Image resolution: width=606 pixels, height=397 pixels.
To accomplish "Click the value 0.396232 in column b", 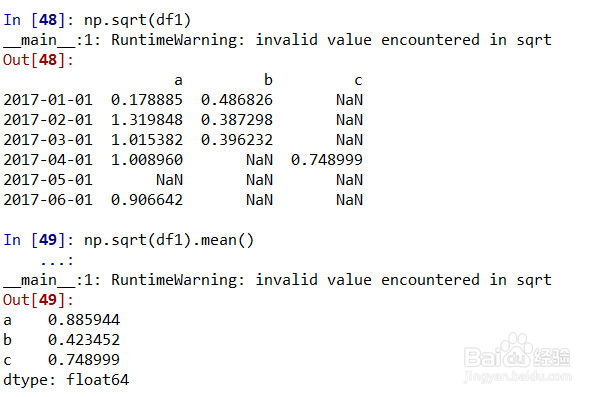I will point(237,140).
